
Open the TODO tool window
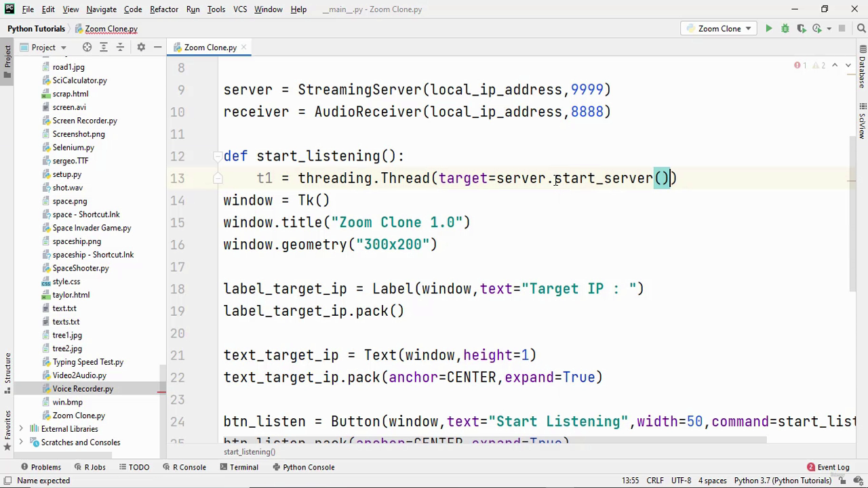click(x=134, y=467)
